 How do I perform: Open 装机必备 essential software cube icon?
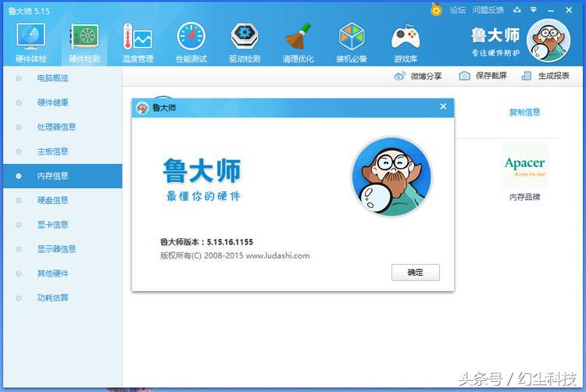352,36
